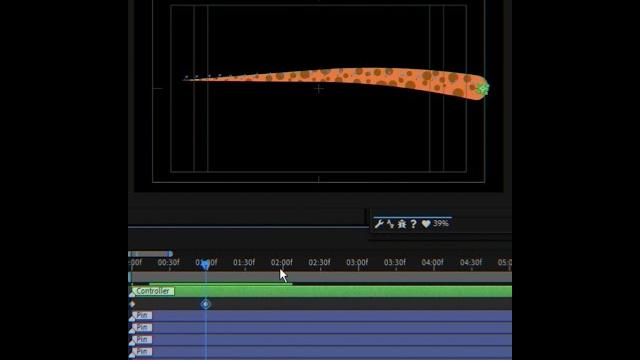
Task: Jump to 03:00f on the time ruler
Action: click(x=357, y=262)
